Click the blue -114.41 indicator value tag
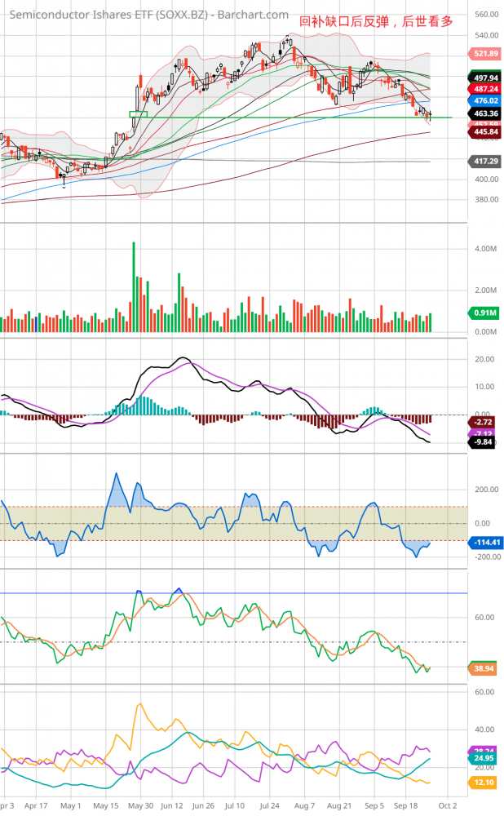 (x=484, y=542)
